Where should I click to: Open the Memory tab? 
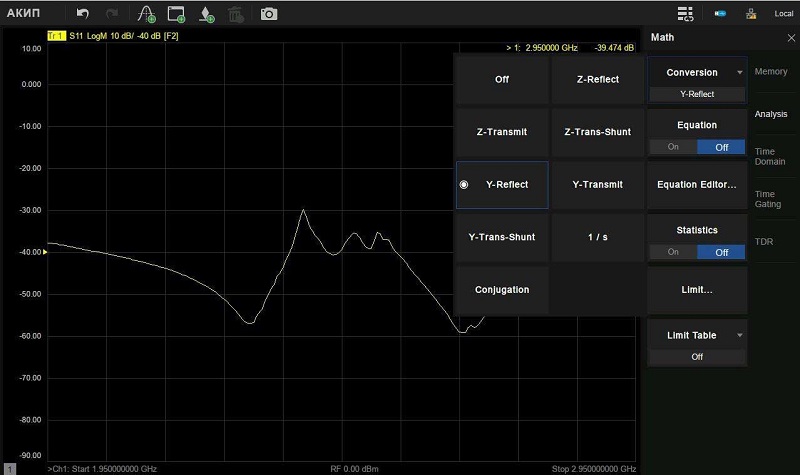point(770,72)
